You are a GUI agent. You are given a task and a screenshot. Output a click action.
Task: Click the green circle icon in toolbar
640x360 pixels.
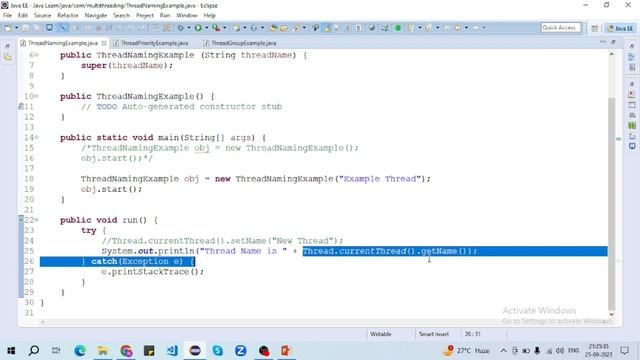398,28
